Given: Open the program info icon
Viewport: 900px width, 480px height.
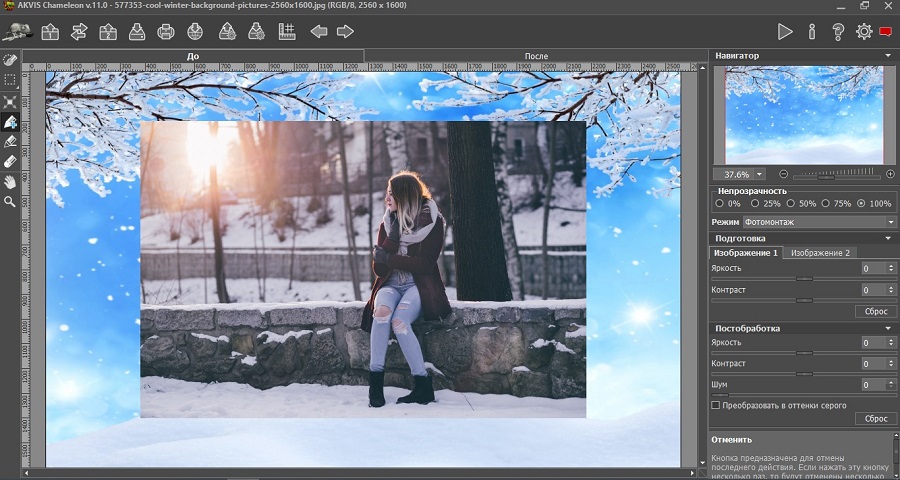Looking at the screenshot, I should click(812, 32).
